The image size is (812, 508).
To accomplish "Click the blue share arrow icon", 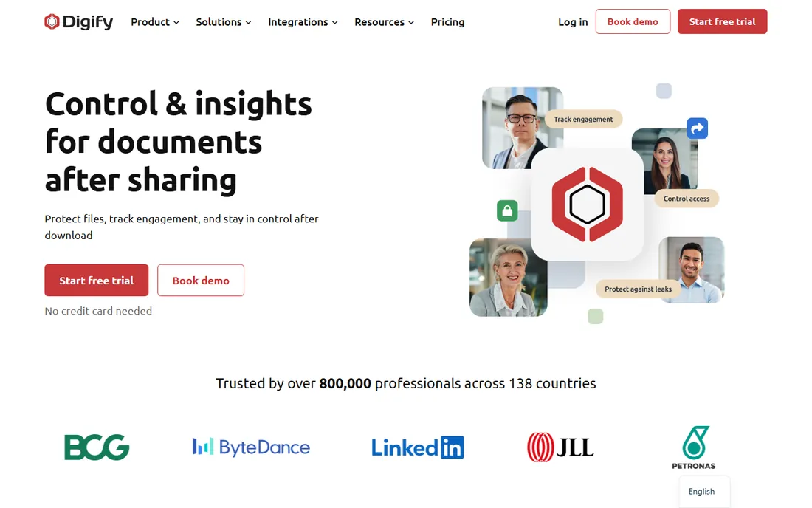I will (697, 128).
